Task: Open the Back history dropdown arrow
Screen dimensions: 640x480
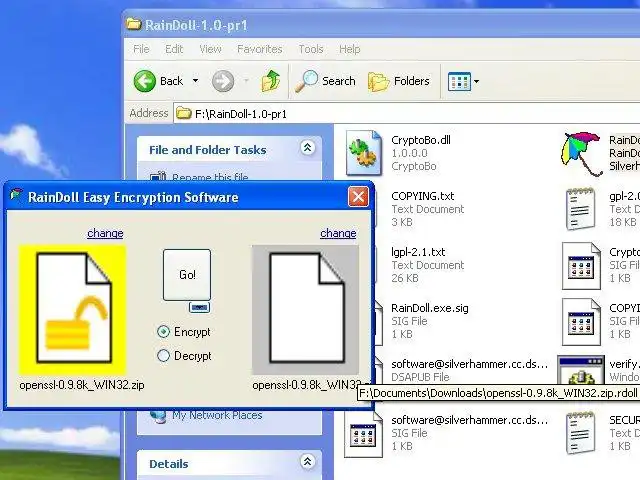Action: pos(196,81)
